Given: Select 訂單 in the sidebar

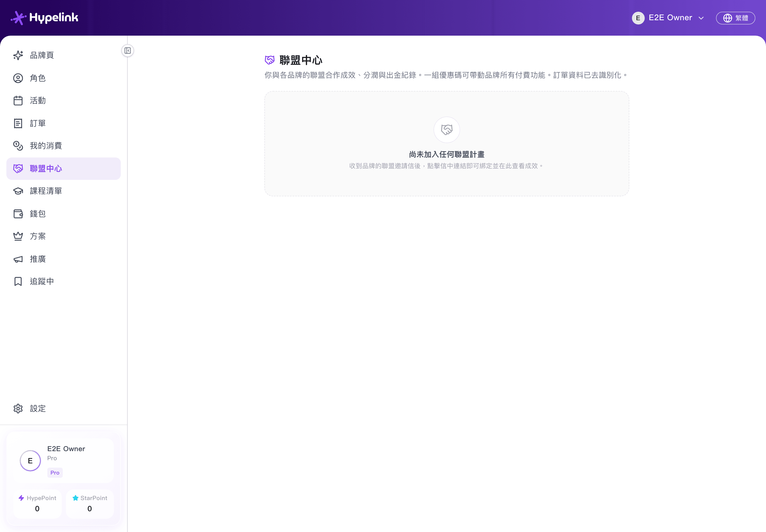Looking at the screenshot, I should tap(63, 123).
